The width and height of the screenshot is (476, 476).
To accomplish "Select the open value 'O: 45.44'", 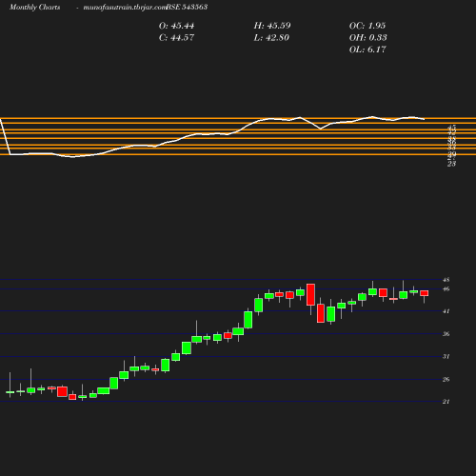I will [x=176, y=26].
